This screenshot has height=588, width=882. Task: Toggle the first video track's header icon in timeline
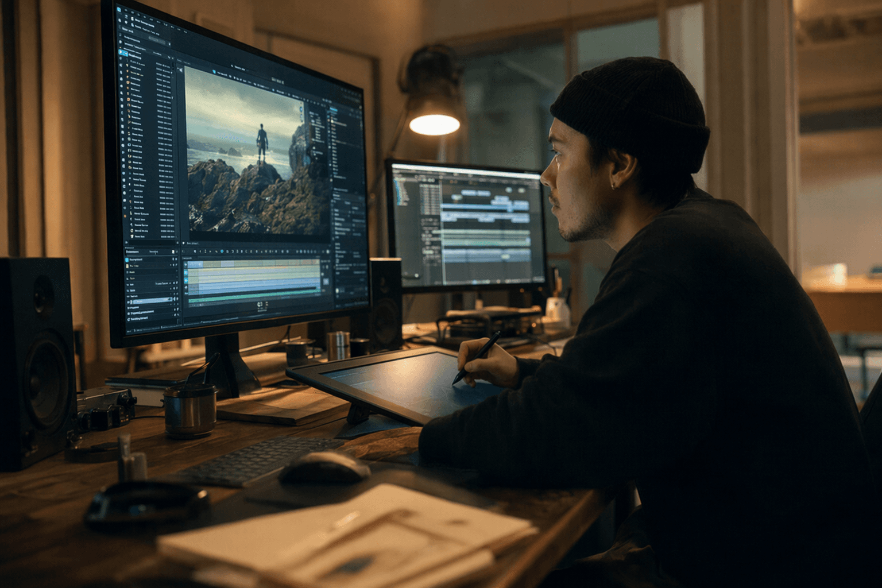click(186, 265)
